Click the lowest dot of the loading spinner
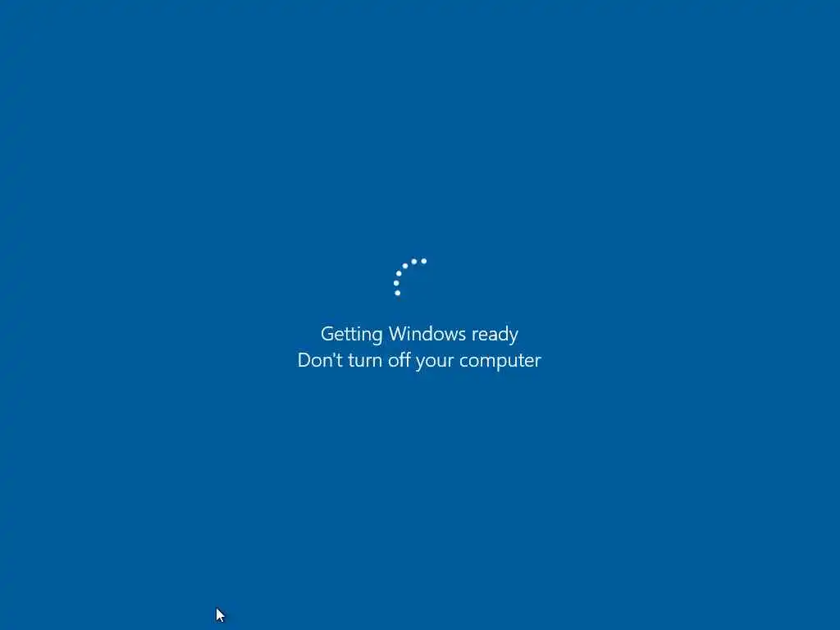Viewport: 840px width, 630px height. 398,293
